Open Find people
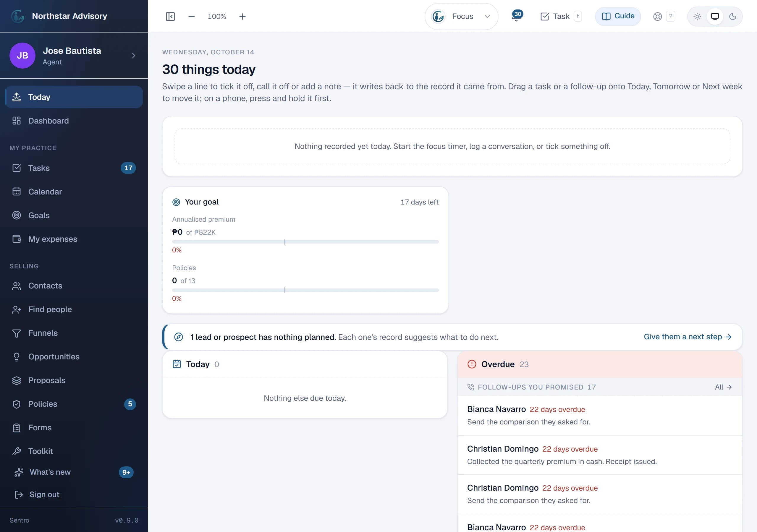The height and width of the screenshot is (532, 757). click(x=74, y=309)
